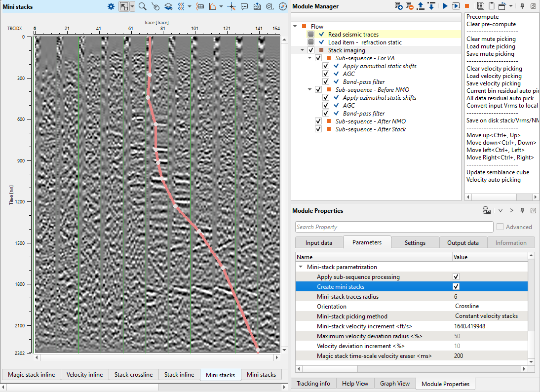The width and height of the screenshot is (540, 392).
Task: Open the selection mode dropdown arrow
Action: click(x=132, y=6)
